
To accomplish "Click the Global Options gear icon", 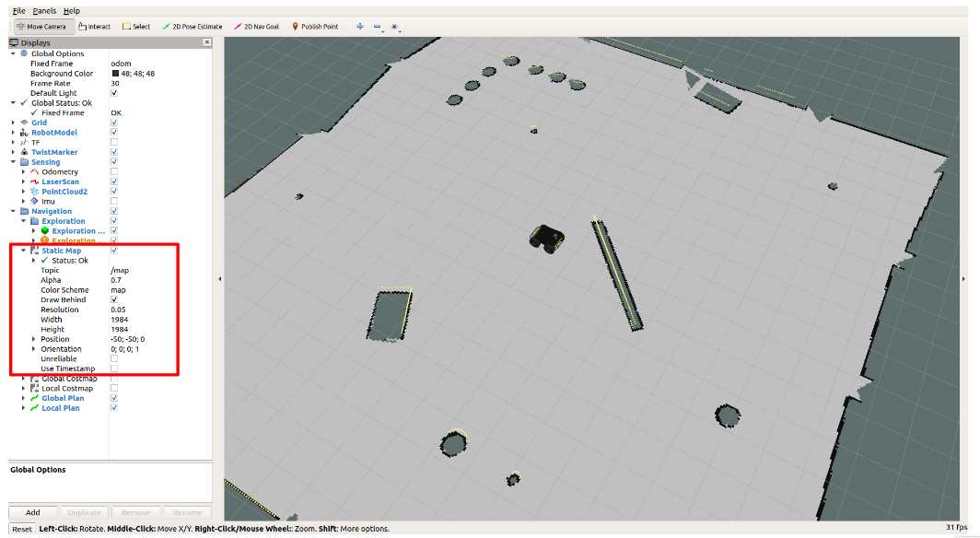I will [x=24, y=53].
